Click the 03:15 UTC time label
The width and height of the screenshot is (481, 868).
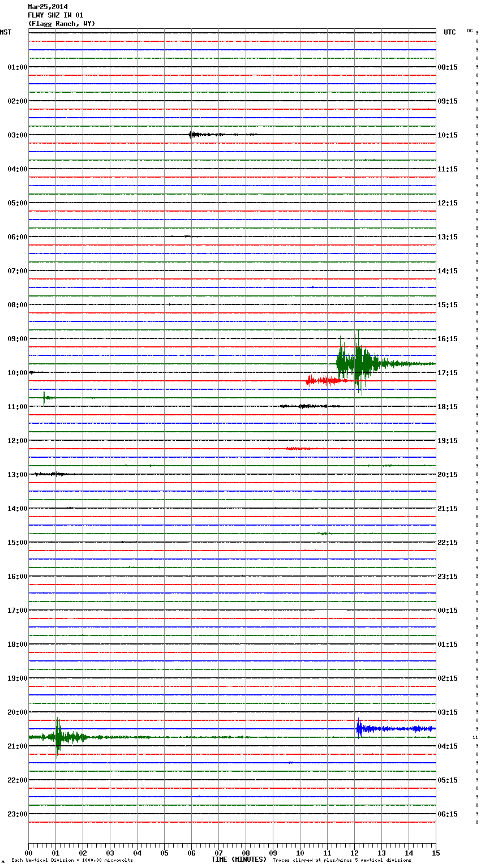pyautogui.click(x=448, y=712)
